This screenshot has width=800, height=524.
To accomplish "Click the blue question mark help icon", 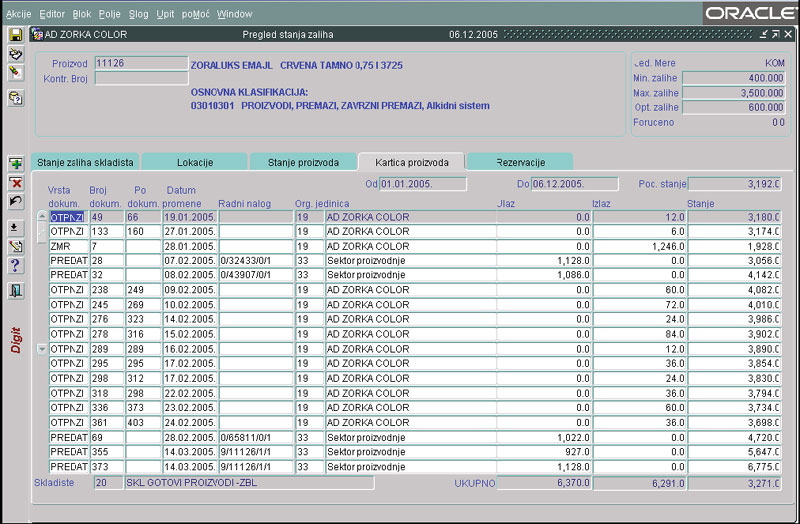I will tap(16, 265).
